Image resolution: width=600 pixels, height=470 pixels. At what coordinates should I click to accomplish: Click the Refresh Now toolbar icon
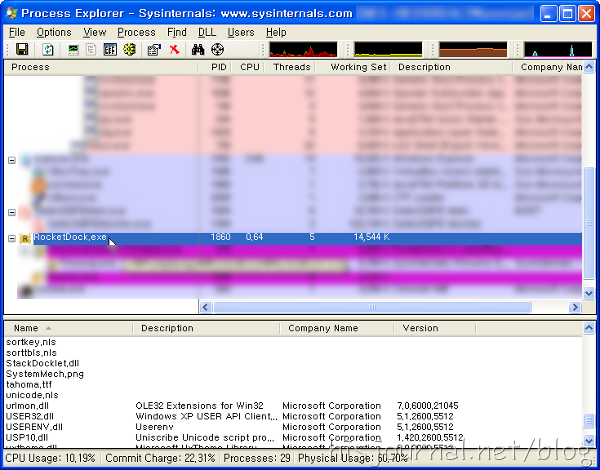click(48, 49)
